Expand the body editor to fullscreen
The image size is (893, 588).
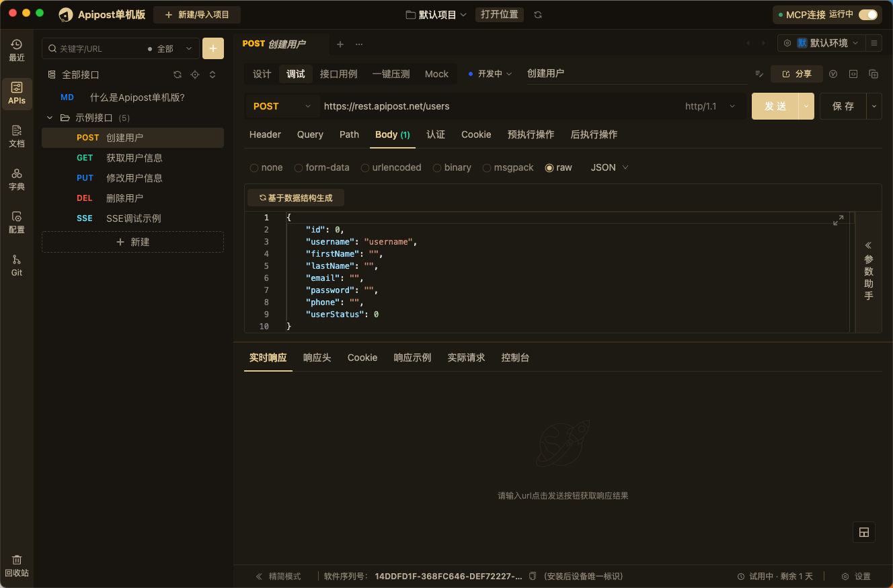(x=839, y=220)
